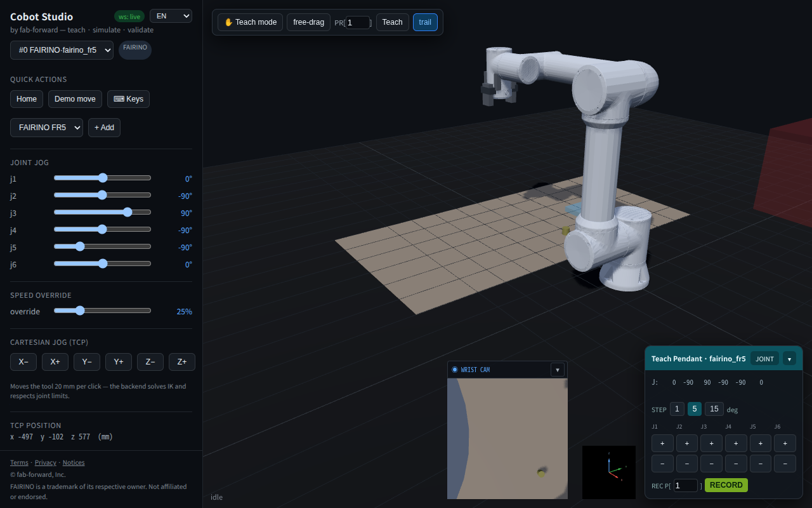Click the FAIRINO brand badge

(x=135, y=49)
